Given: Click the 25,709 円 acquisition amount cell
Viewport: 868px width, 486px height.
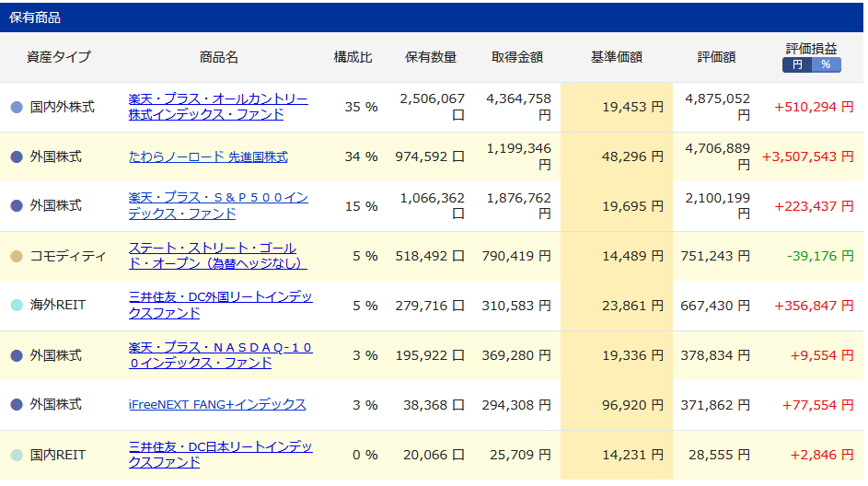Looking at the screenshot, I should pos(520,455).
